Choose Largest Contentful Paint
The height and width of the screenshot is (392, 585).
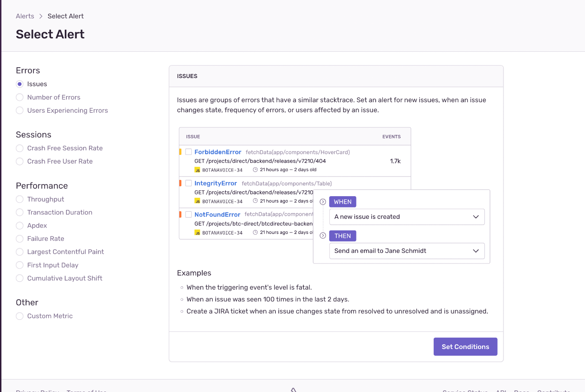(x=20, y=252)
